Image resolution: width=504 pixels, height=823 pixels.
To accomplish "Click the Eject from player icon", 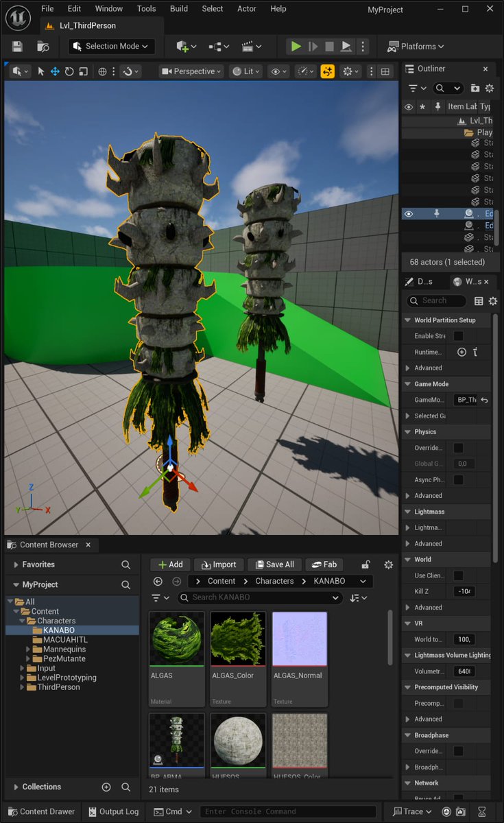I will pyautogui.click(x=346, y=47).
